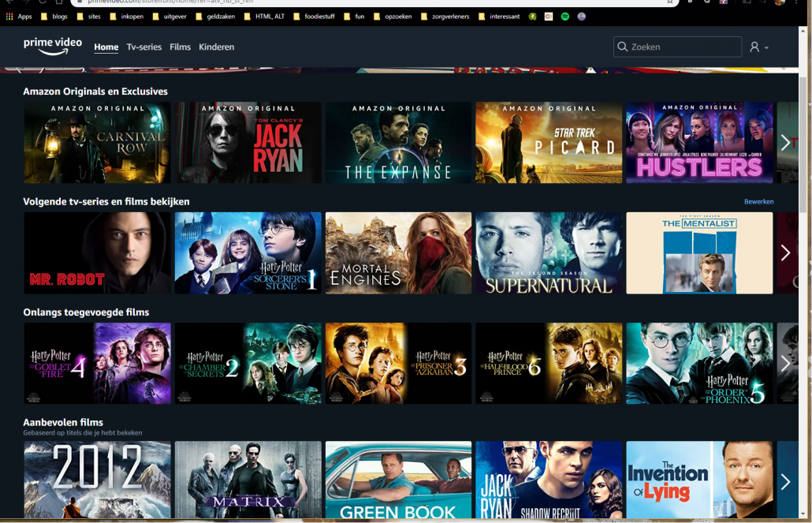
Task: Click the Onlangs toegevoegde films heading
Action: [x=86, y=312]
